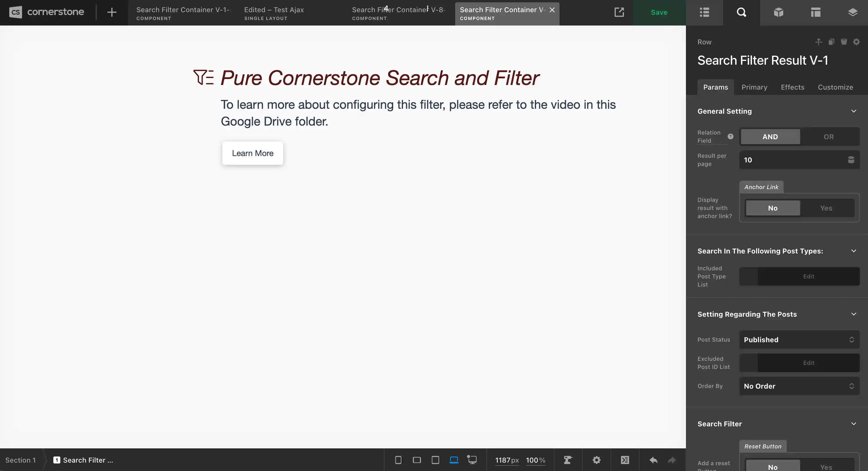The height and width of the screenshot is (471, 868).
Task: Click the Pure Cornerstone Search and Filter heading
Action: click(379, 78)
